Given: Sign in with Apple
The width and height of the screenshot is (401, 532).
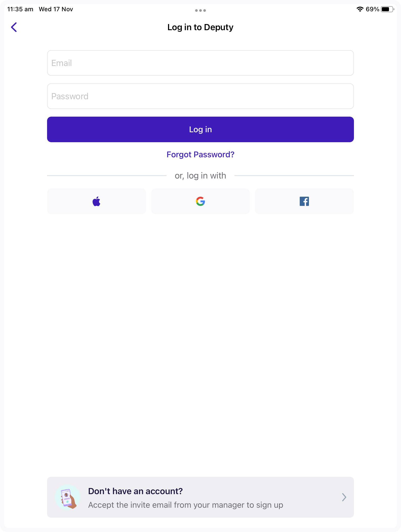Looking at the screenshot, I should pos(96,201).
